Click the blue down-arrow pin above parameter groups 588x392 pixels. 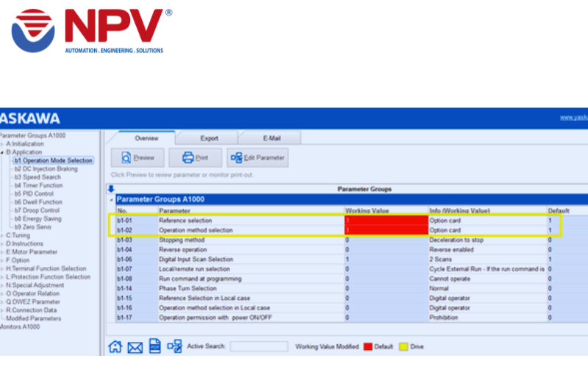click(111, 189)
